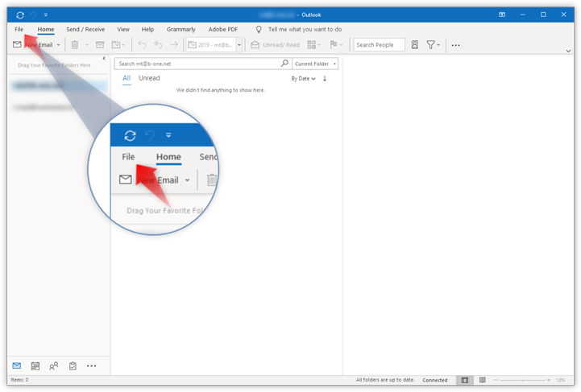Toggle Unread/ Read status
The height and width of the screenshot is (392, 581).
click(276, 45)
